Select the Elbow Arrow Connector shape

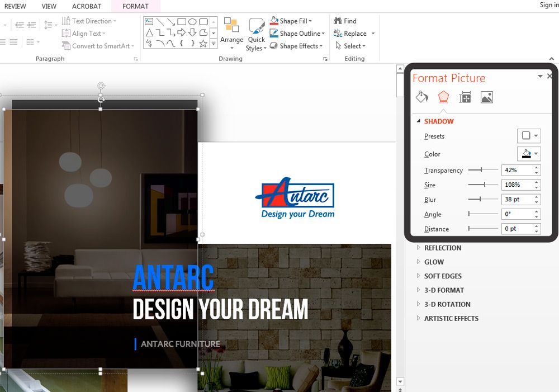click(x=171, y=33)
